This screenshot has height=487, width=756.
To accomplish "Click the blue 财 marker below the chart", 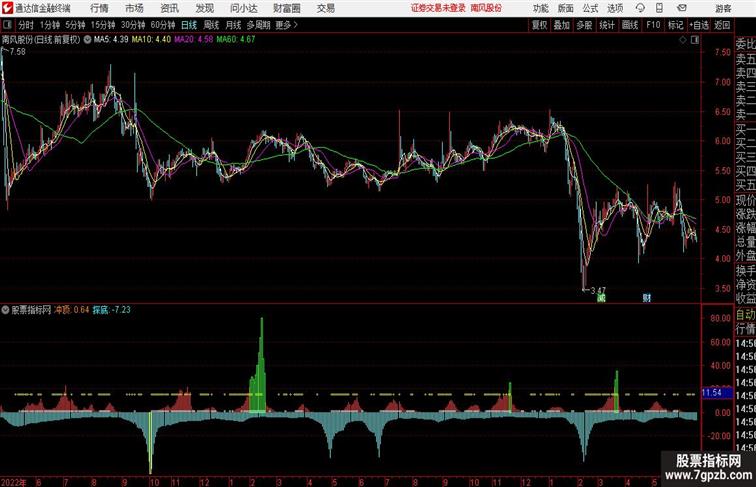I will click(x=647, y=298).
